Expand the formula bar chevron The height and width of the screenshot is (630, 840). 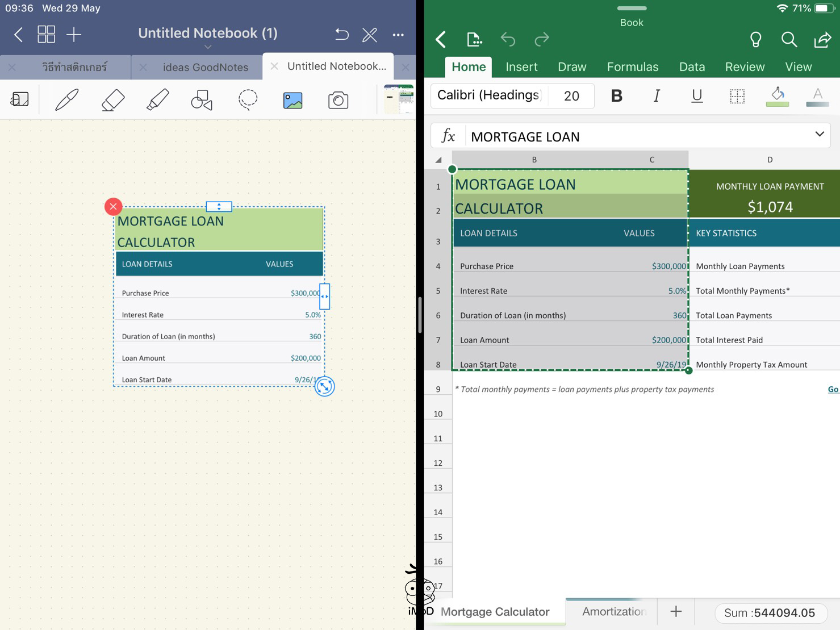click(819, 135)
